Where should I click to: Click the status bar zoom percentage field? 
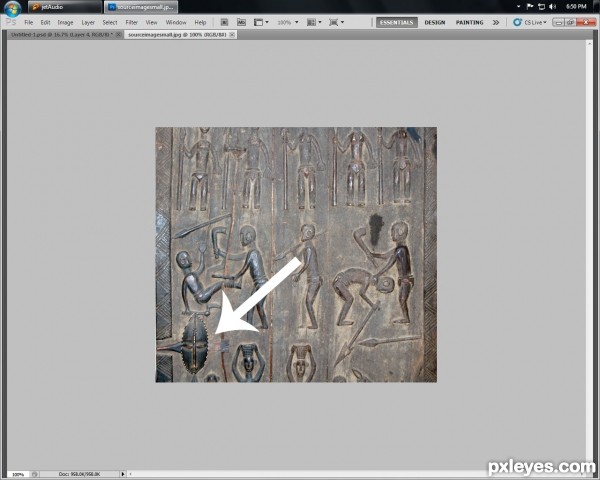tap(18, 474)
